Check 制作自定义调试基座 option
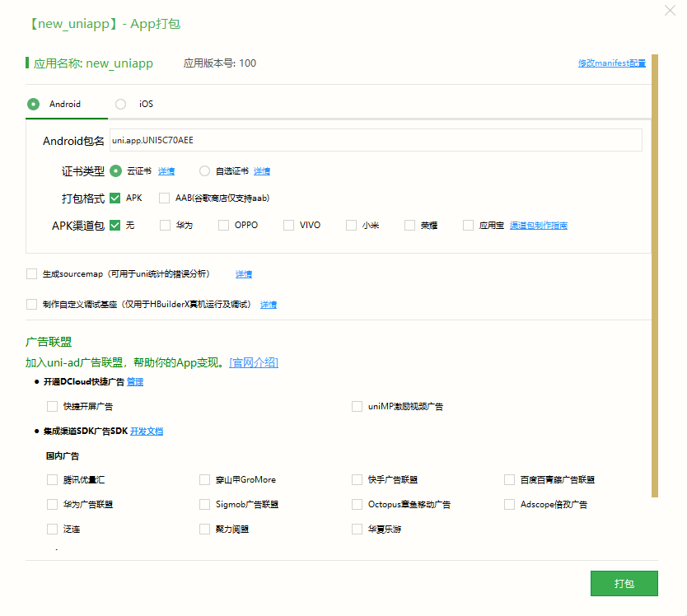The height and width of the screenshot is (616, 687). click(32, 304)
